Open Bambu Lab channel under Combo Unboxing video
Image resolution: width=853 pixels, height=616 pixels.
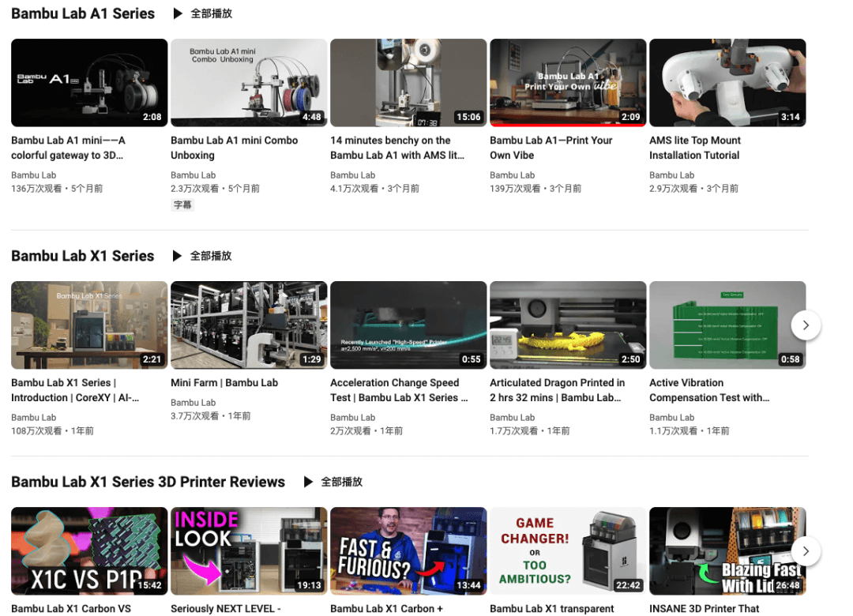click(194, 175)
